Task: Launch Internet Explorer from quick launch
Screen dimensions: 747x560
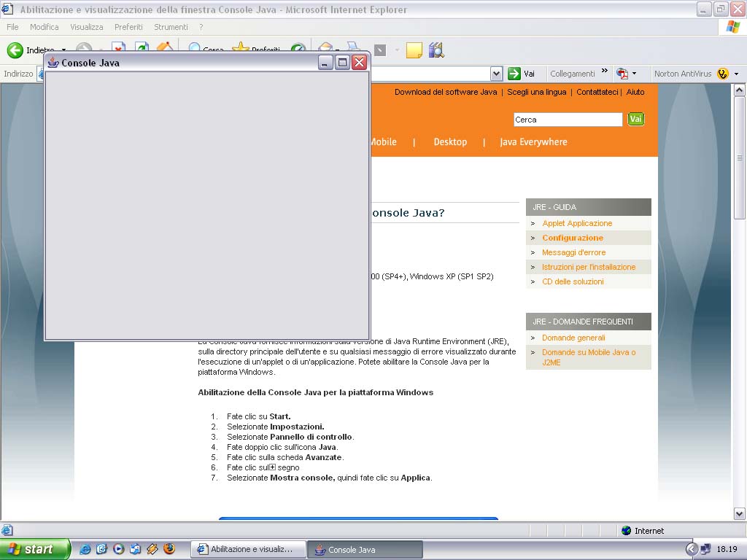Action: pos(85,549)
